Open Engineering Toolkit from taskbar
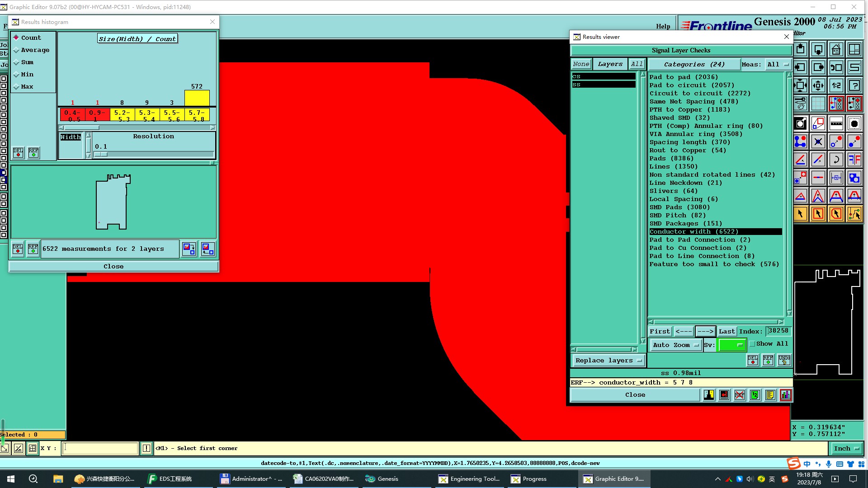Screen dimensions: 868x488 point(470,479)
